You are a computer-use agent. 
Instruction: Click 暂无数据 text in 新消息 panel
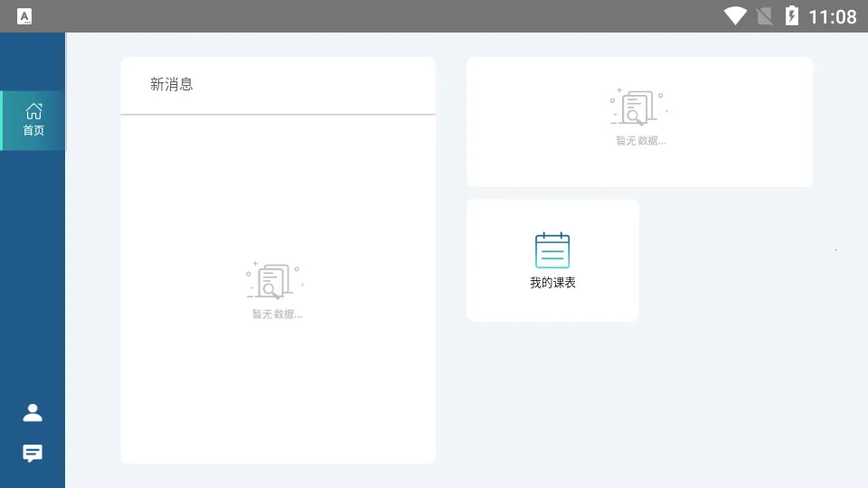coord(277,314)
